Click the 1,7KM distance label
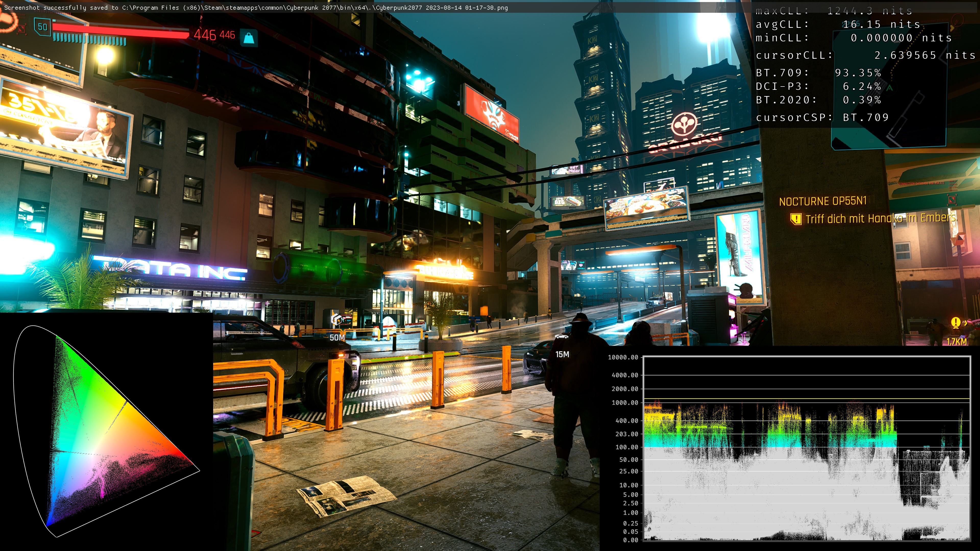Image resolution: width=980 pixels, height=551 pixels. [957, 341]
